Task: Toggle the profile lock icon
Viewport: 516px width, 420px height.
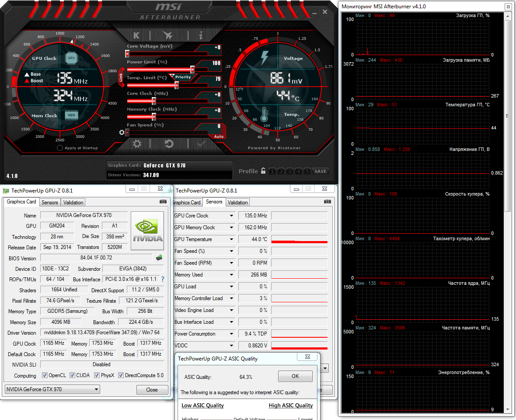Action: click(263, 171)
